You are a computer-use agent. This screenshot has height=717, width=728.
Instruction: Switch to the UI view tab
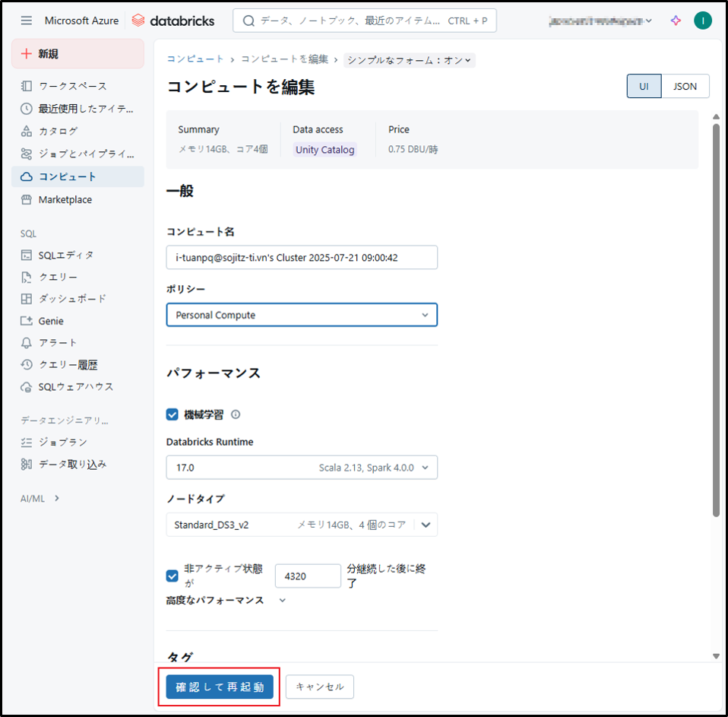[x=644, y=87]
